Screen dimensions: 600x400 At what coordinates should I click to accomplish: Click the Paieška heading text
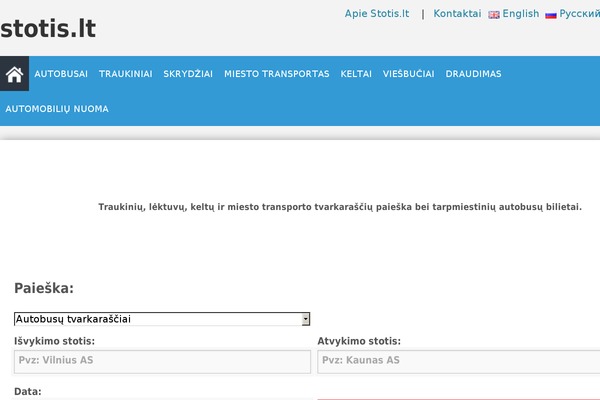(x=44, y=288)
